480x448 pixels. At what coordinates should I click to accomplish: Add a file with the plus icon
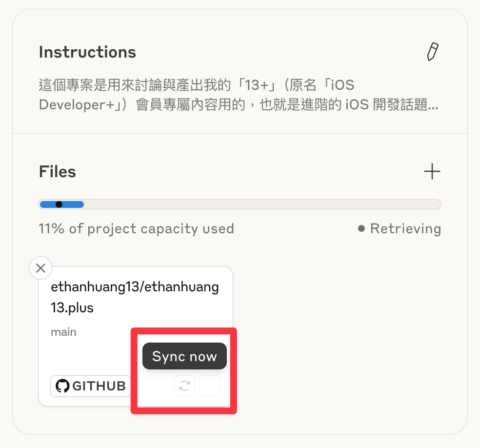(432, 171)
